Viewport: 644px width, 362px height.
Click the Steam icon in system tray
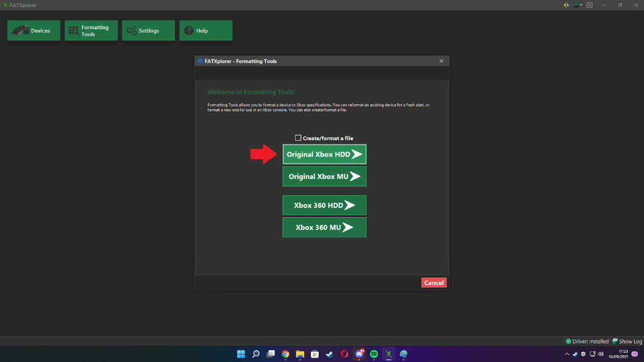pos(575,354)
